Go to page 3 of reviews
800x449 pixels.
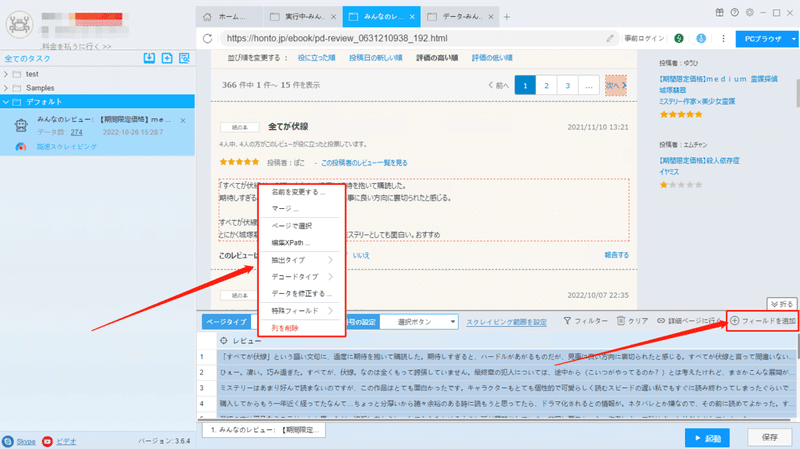pyautogui.click(x=567, y=85)
